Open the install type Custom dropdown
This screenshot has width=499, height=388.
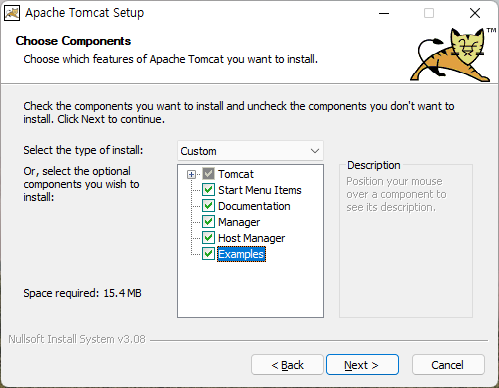click(x=250, y=151)
